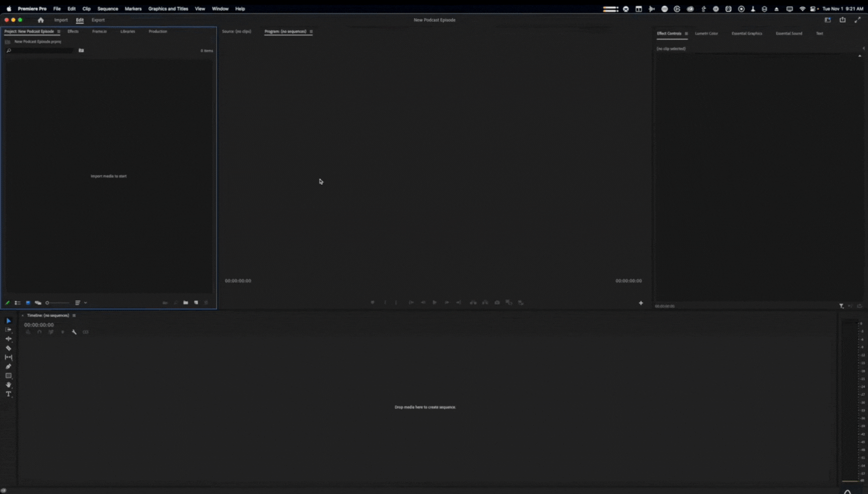Switch Project panel to icon view
This screenshot has height=494, width=868.
coord(28,303)
